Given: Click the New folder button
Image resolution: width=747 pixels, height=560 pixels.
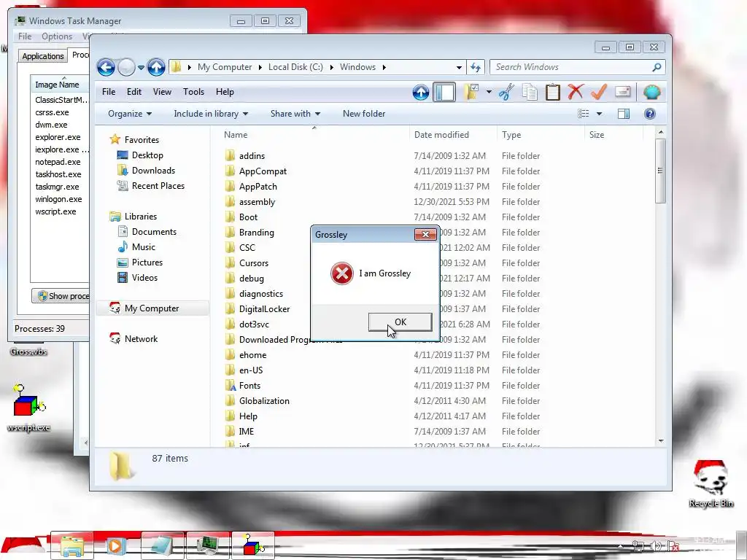Looking at the screenshot, I should click(364, 114).
